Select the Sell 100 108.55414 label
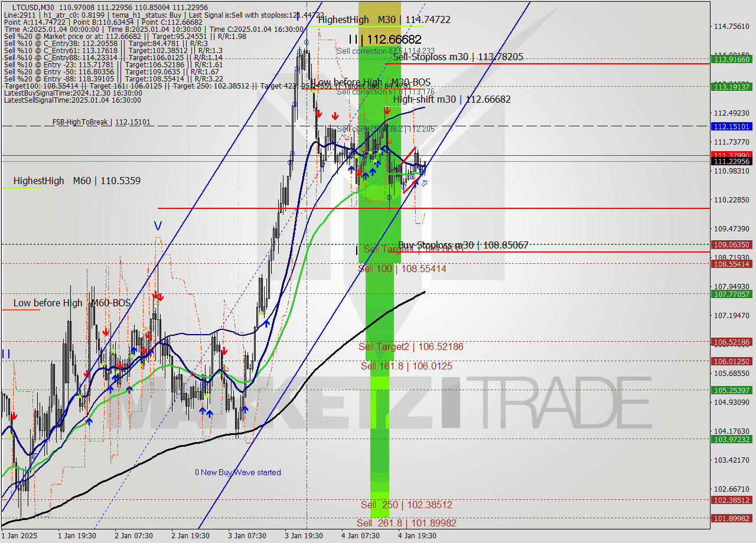This screenshot has height=543, width=756. tap(402, 269)
